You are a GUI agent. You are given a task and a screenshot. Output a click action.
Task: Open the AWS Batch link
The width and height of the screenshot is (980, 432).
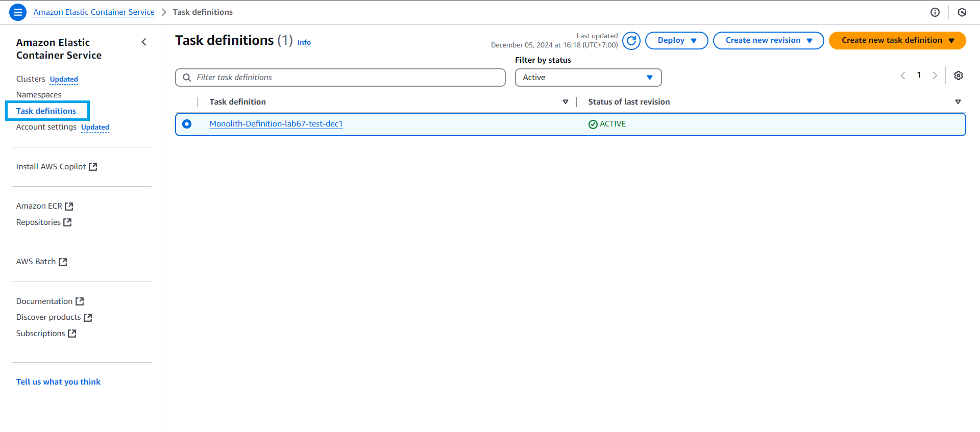tap(36, 262)
